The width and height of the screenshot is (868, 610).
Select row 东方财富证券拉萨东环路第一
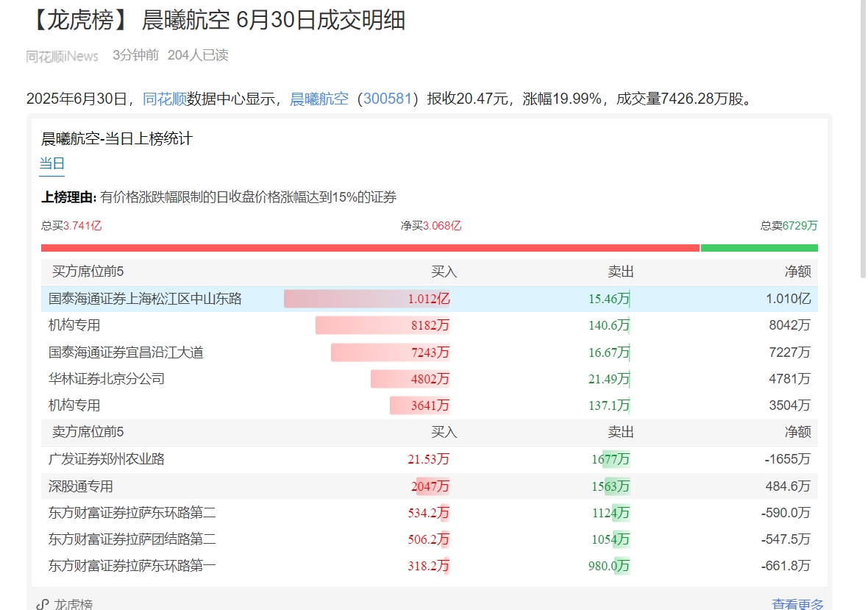click(430, 567)
